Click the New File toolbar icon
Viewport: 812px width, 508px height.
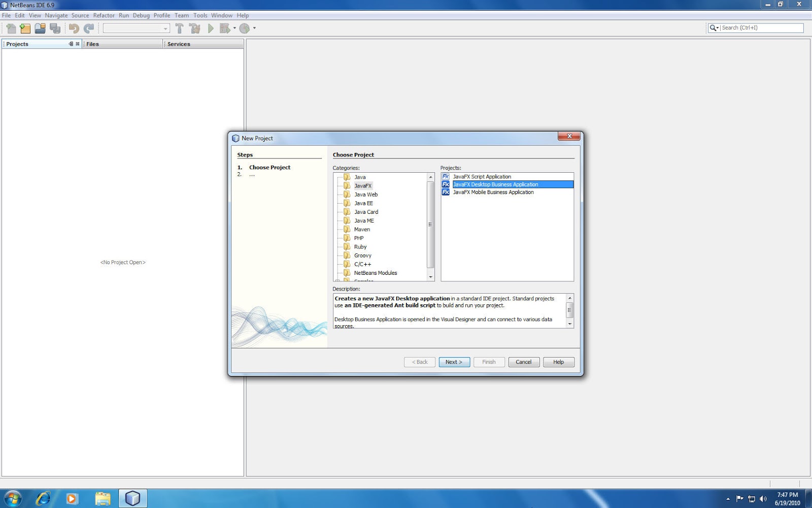click(x=11, y=28)
